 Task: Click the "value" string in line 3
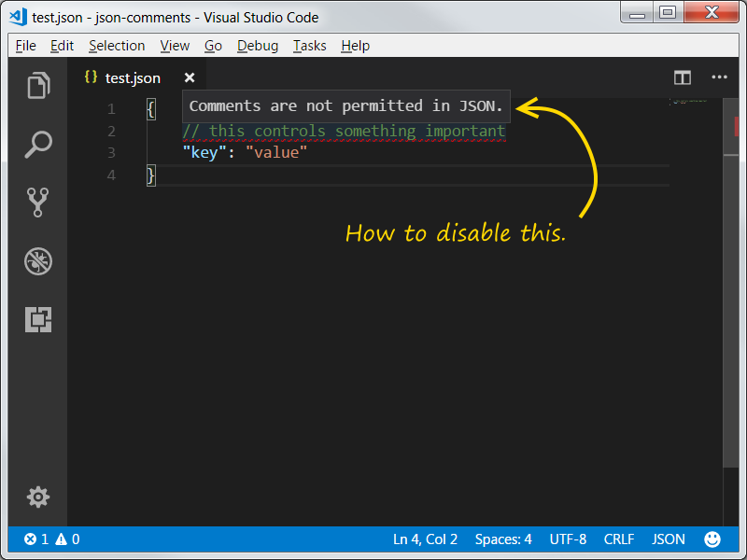click(276, 152)
